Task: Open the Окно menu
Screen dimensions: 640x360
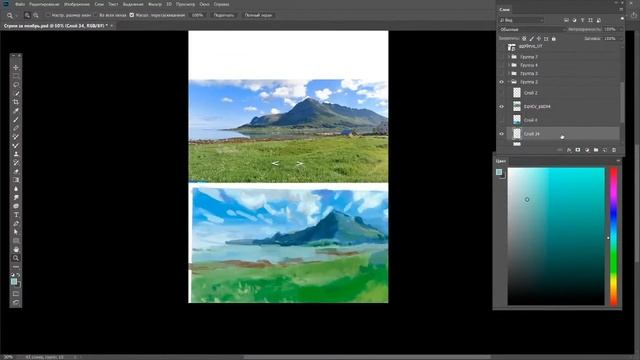Action: point(204,4)
